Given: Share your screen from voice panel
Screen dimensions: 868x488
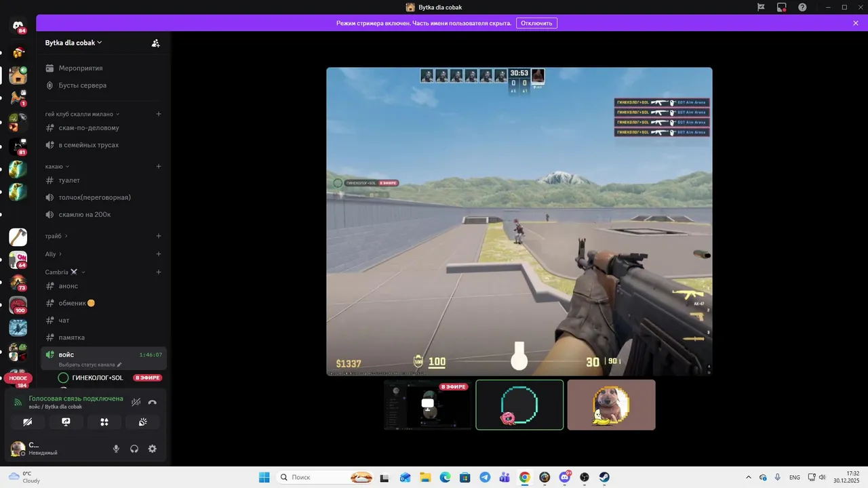Looking at the screenshot, I should pos(66,422).
